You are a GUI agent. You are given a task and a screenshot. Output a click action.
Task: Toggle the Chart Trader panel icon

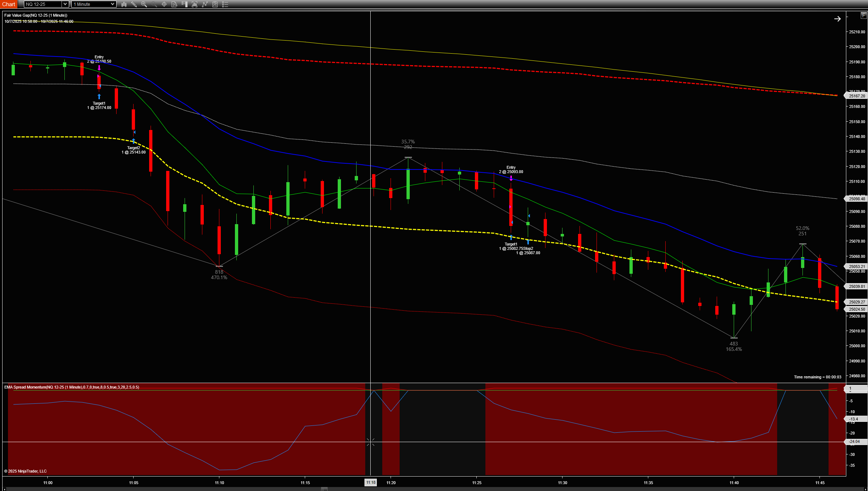[184, 4]
